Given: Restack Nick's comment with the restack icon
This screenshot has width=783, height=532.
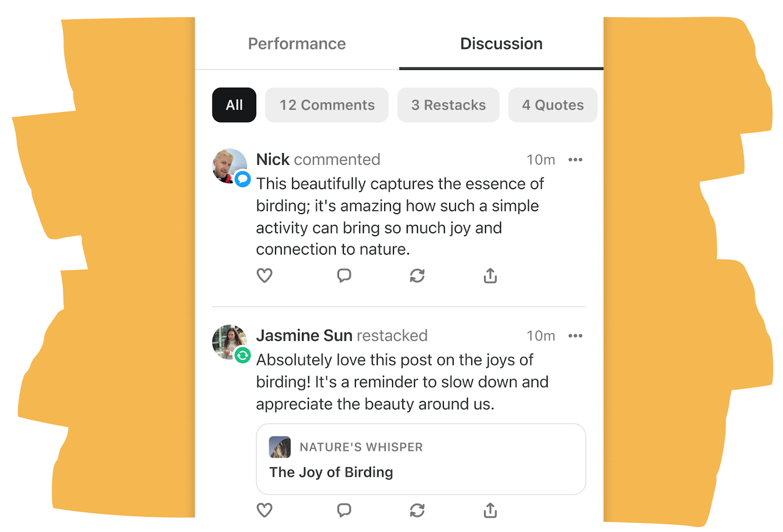Looking at the screenshot, I should (x=416, y=275).
